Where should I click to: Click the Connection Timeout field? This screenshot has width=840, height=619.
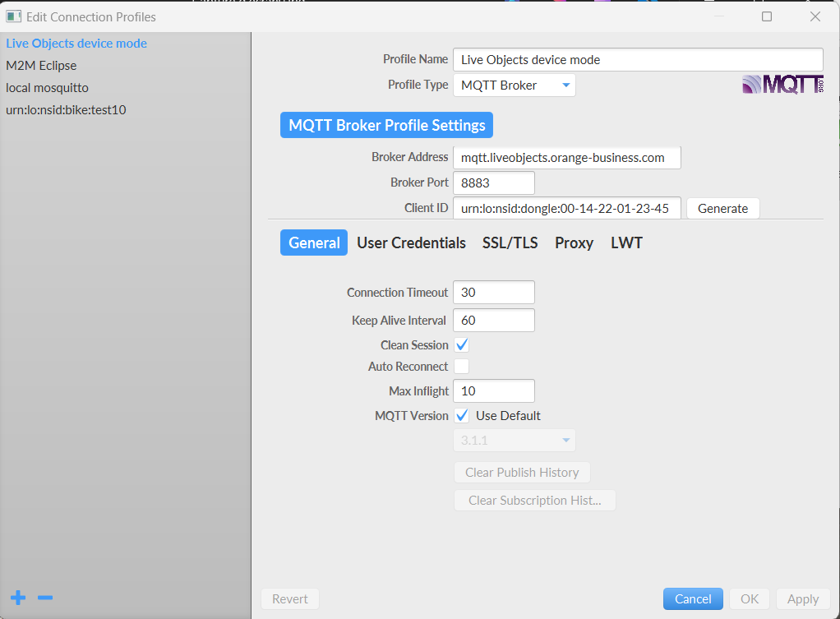click(x=494, y=292)
